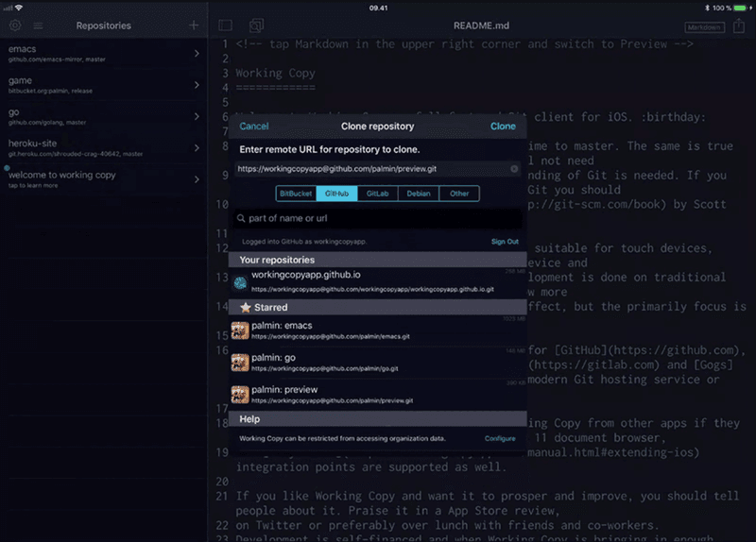Image resolution: width=756 pixels, height=542 pixels.
Task: Select the Debian tab
Action: pos(419,194)
